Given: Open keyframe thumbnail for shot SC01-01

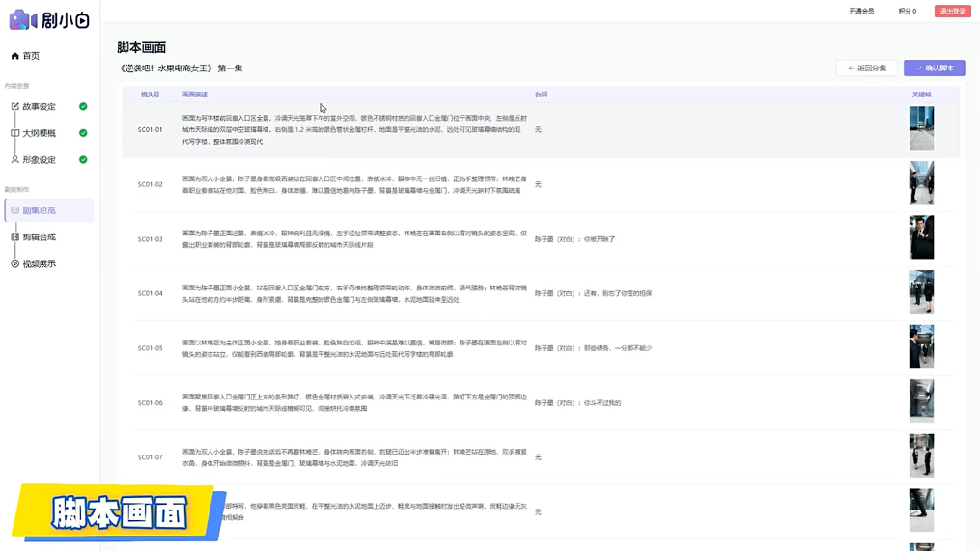Looking at the screenshot, I should (921, 128).
